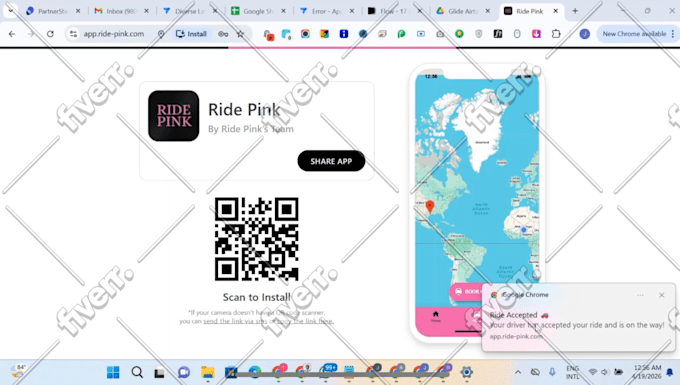680x385 pixels.
Task: Switch to the Glide Airtable tab
Action: click(462, 11)
